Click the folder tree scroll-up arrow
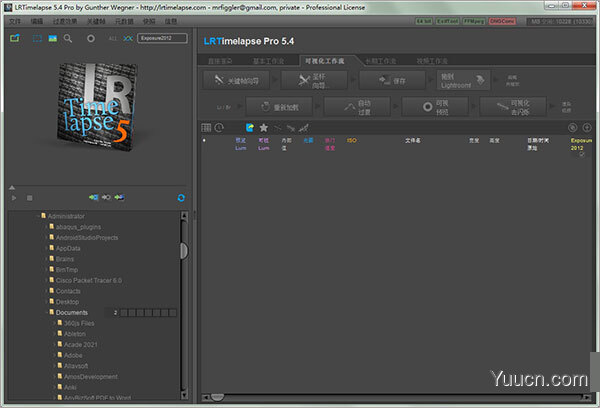 click(184, 216)
